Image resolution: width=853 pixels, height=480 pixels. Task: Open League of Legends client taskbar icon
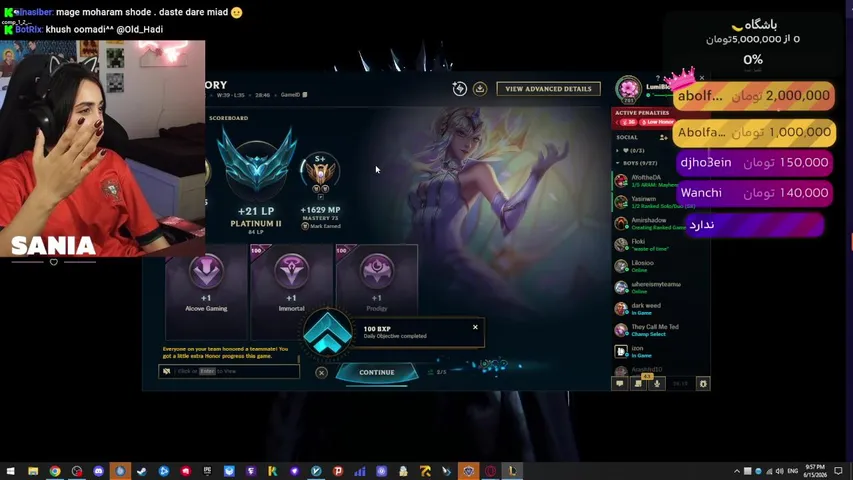point(512,471)
